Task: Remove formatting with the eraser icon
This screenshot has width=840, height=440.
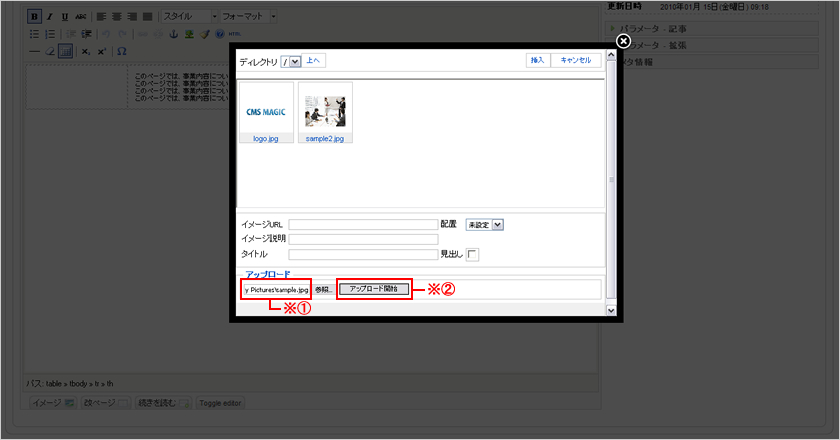Action: tap(50, 51)
